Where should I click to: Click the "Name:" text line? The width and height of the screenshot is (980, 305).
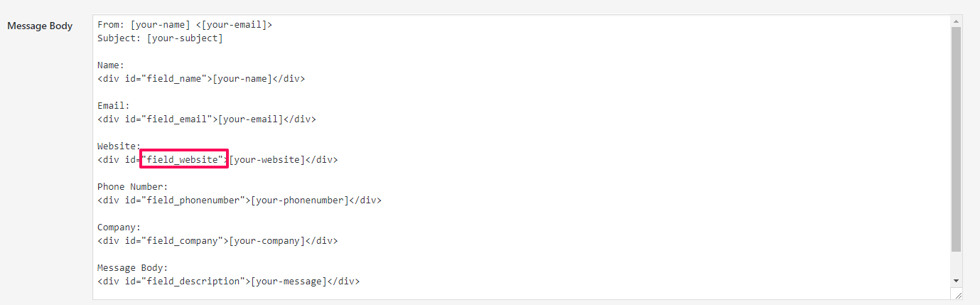(111, 65)
